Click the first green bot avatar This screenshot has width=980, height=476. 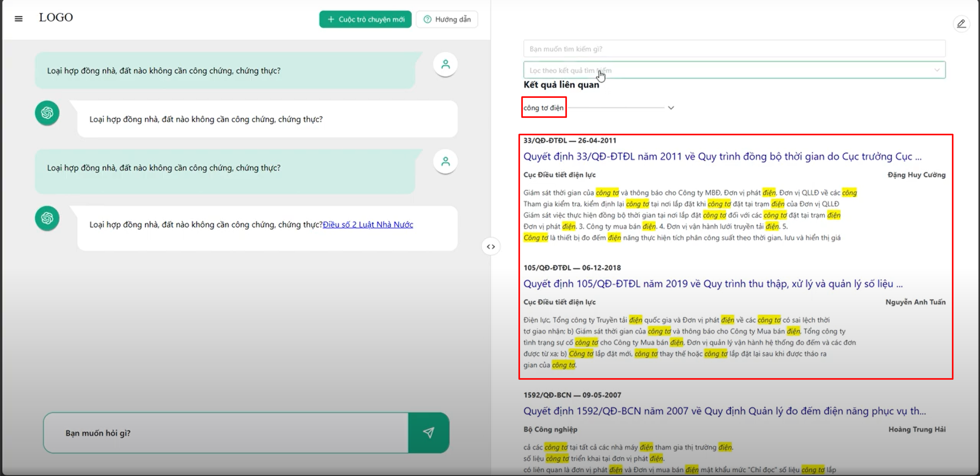(47, 113)
